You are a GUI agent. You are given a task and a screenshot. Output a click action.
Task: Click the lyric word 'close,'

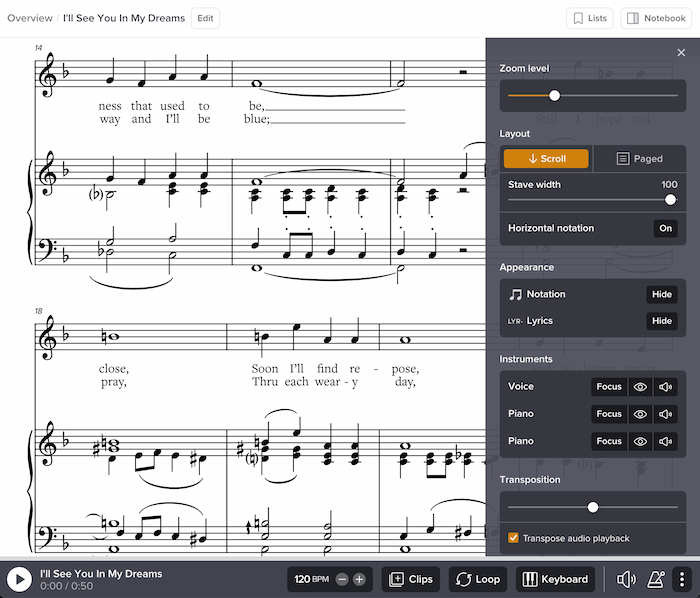[114, 369]
